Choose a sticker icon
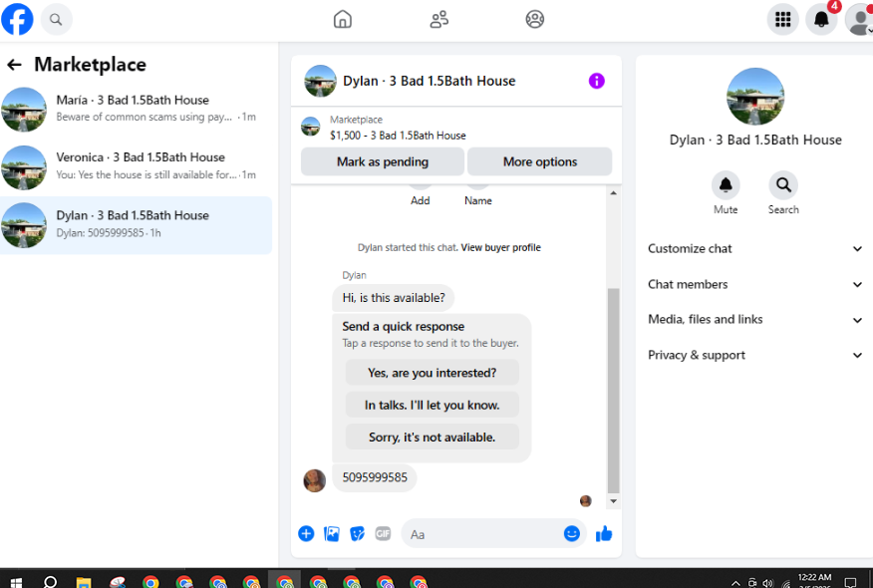Screen dimensions: 873x588 [357, 533]
